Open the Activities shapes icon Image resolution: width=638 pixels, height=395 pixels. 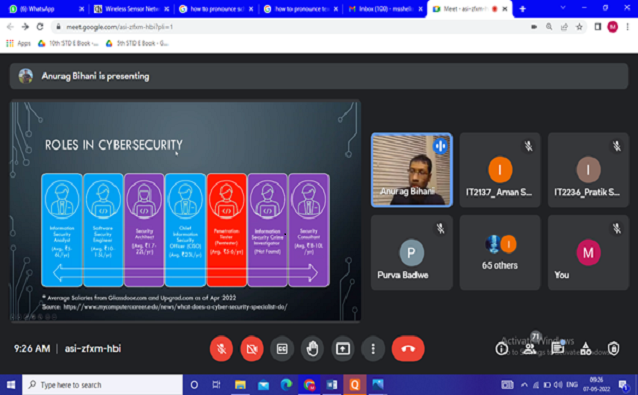coord(586,348)
